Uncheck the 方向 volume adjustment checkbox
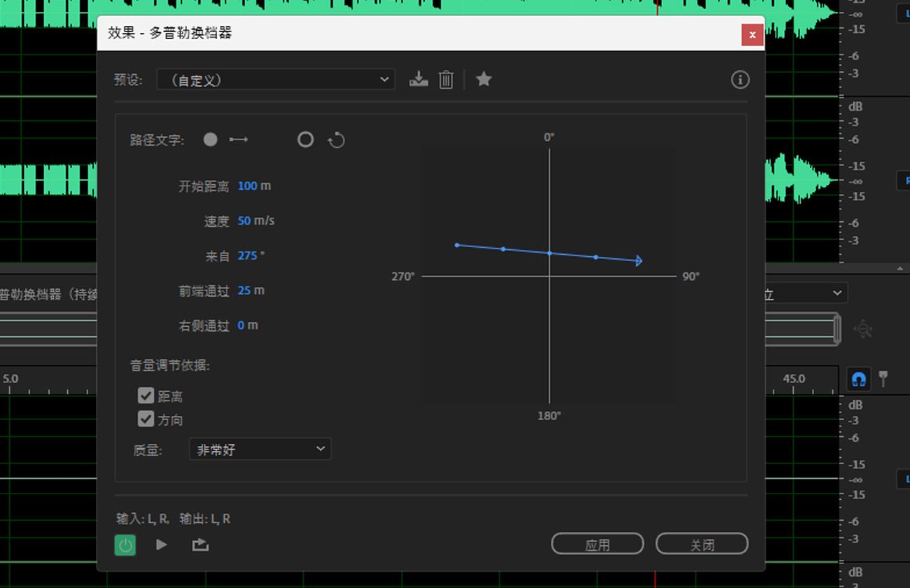910x588 pixels. pyautogui.click(x=146, y=419)
